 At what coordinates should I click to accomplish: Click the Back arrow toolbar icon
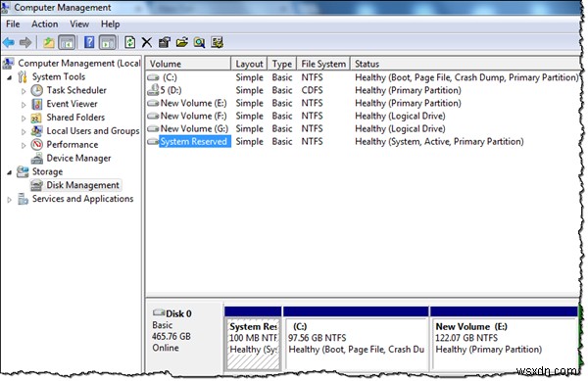9,43
